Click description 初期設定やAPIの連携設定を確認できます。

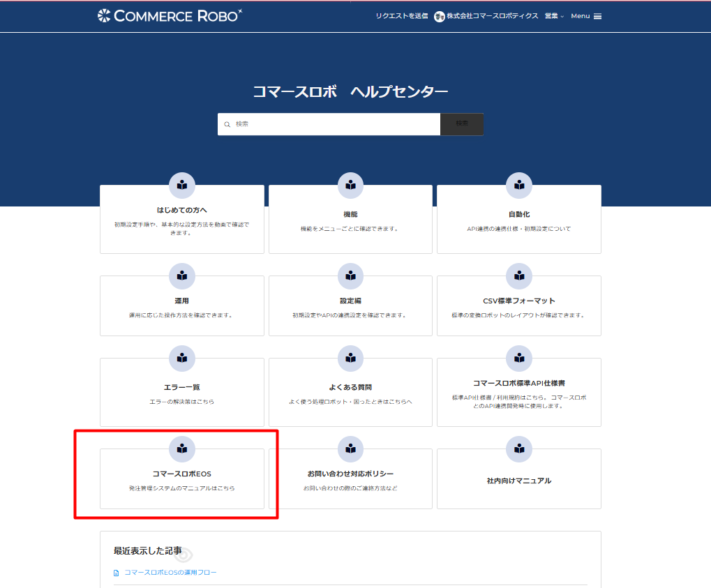[x=350, y=315]
